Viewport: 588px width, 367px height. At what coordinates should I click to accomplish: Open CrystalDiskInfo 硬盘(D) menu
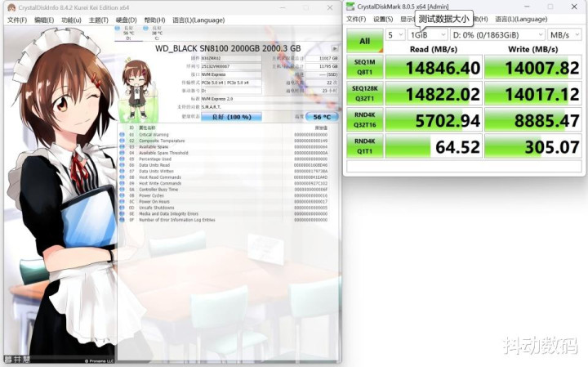point(126,20)
